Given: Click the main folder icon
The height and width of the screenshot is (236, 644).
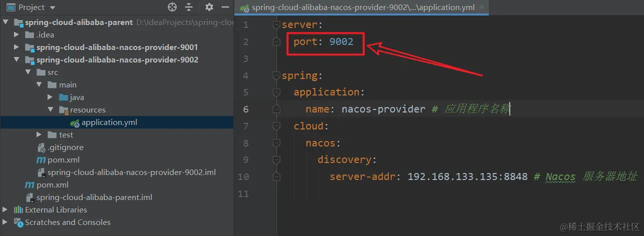Looking at the screenshot, I should tap(52, 85).
